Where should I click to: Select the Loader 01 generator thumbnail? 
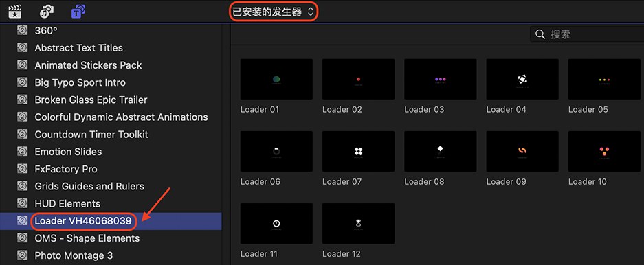pyautogui.click(x=276, y=79)
